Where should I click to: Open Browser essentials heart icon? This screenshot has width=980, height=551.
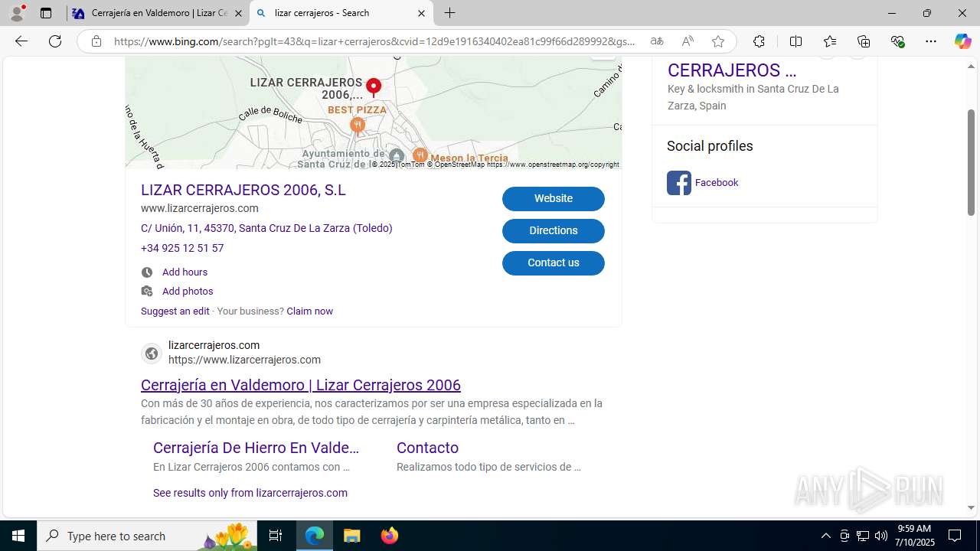pos(897,41)
